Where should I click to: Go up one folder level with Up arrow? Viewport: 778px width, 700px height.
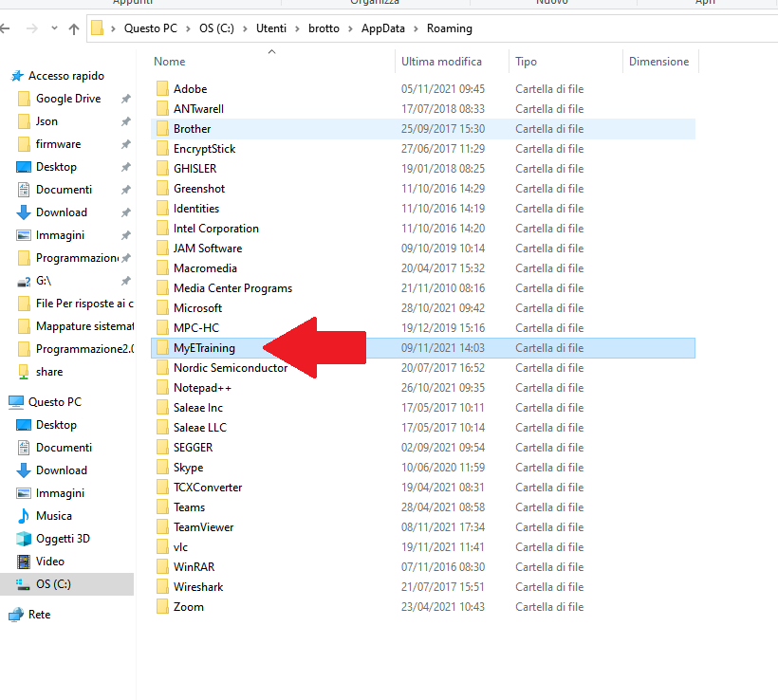click(73, 28)
